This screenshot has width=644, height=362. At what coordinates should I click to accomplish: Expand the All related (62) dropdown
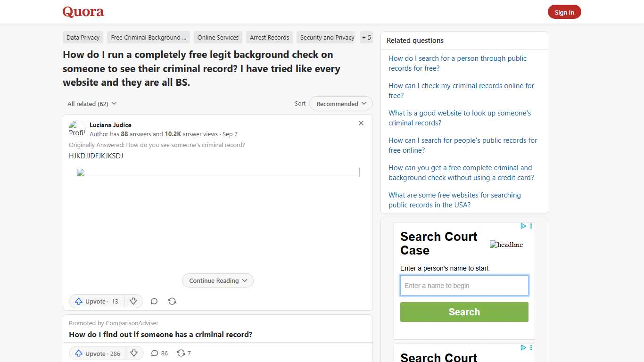91,103
